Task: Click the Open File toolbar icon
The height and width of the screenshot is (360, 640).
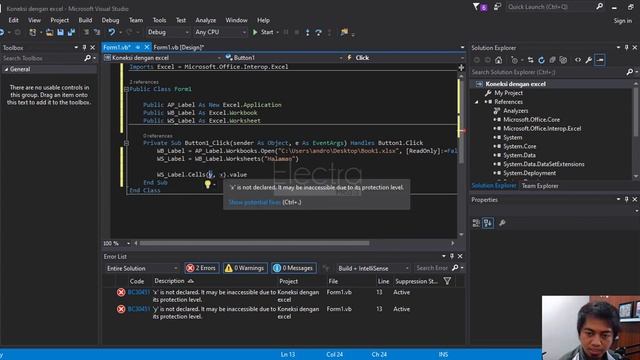Action: pyautogui.click(x=49, y=32)
